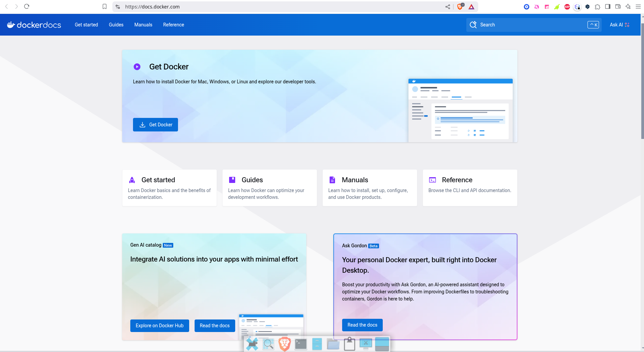
Task: Click the New badge beside Gen AI catalog
Action: pos(168,245)
